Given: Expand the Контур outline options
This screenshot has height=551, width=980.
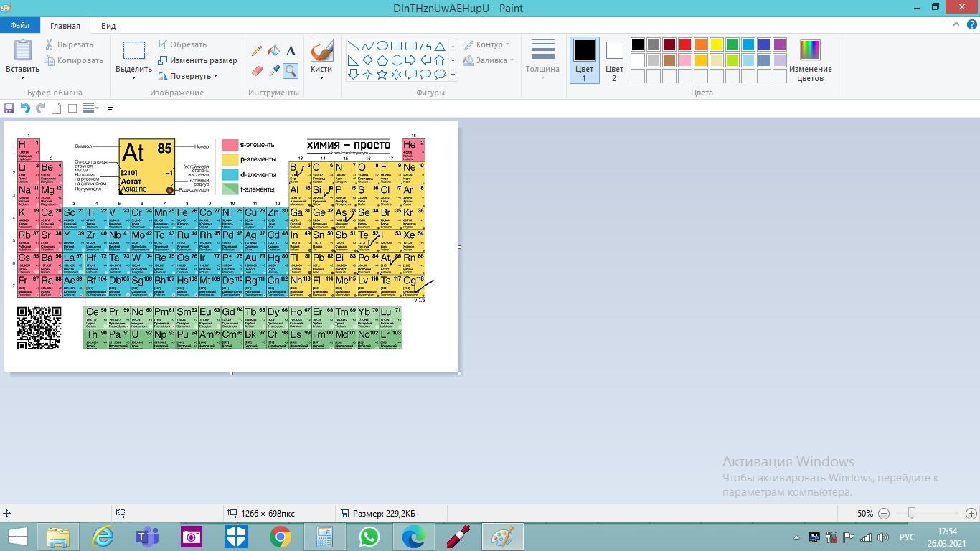Looking at the screenshot, I should coord(486,44).
